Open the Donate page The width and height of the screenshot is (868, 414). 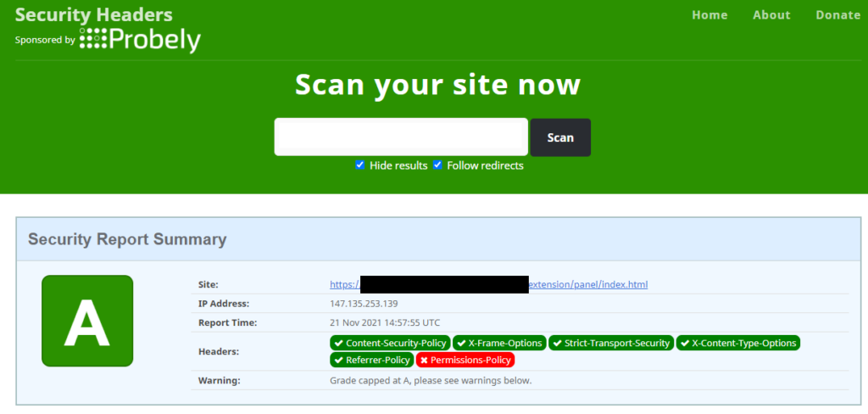tap(837, 15)
